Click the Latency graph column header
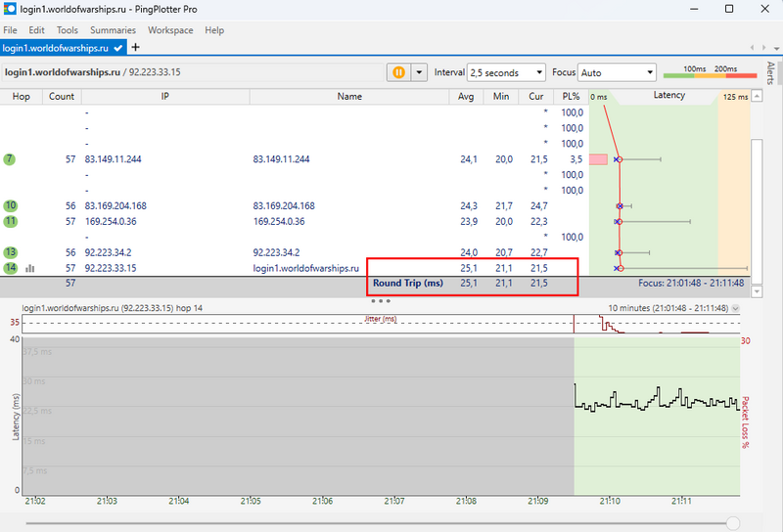The height and width of the screenshot is (532, 783). tap(669, 96)
